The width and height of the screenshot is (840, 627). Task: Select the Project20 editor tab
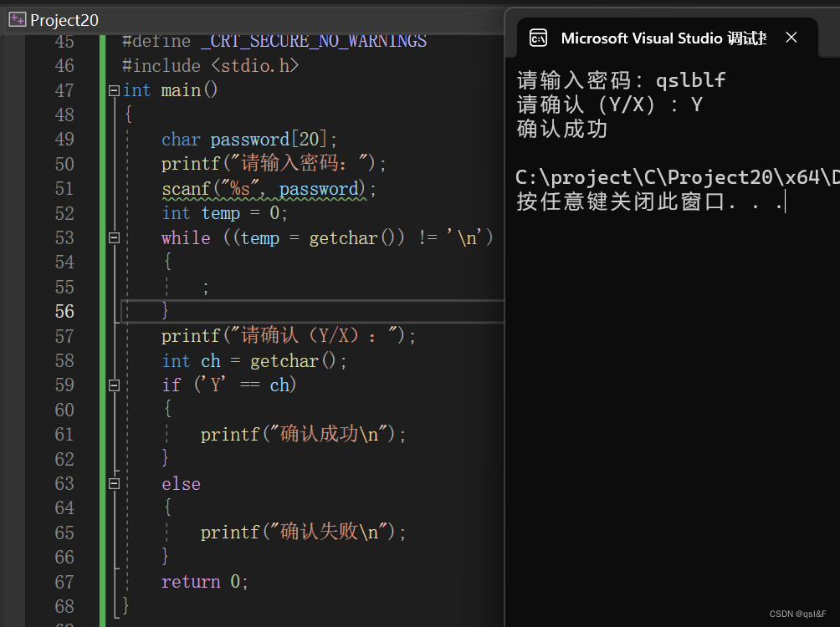pos(65,19)
